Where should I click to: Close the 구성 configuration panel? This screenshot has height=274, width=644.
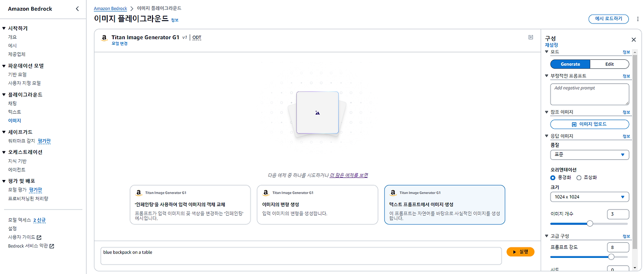pyautogui.click(x=633, y=40)
